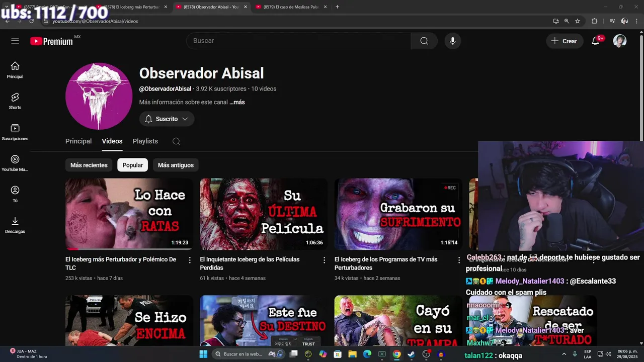Open YouTube Music in the left sidebar
Screen dimensions: 644x362
click(x=15, y=163)
